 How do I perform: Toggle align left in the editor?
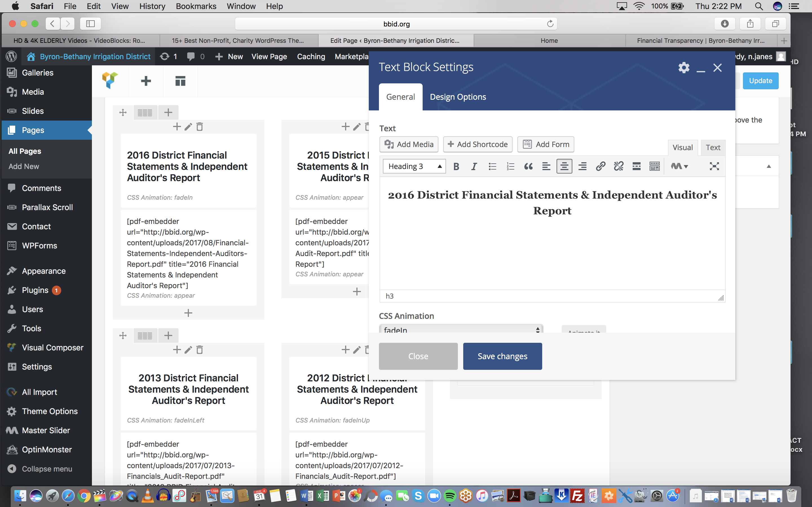point(546,166)
